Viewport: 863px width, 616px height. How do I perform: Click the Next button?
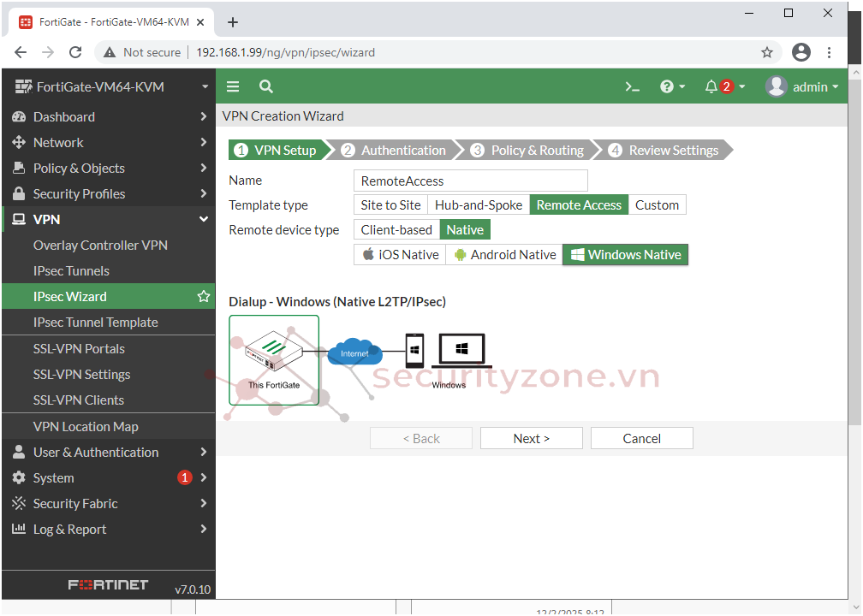click(x=531, y=439)
